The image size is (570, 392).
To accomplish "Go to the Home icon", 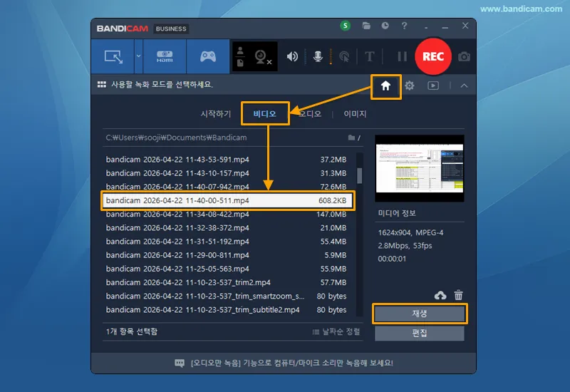I will (x=385, y=86).
